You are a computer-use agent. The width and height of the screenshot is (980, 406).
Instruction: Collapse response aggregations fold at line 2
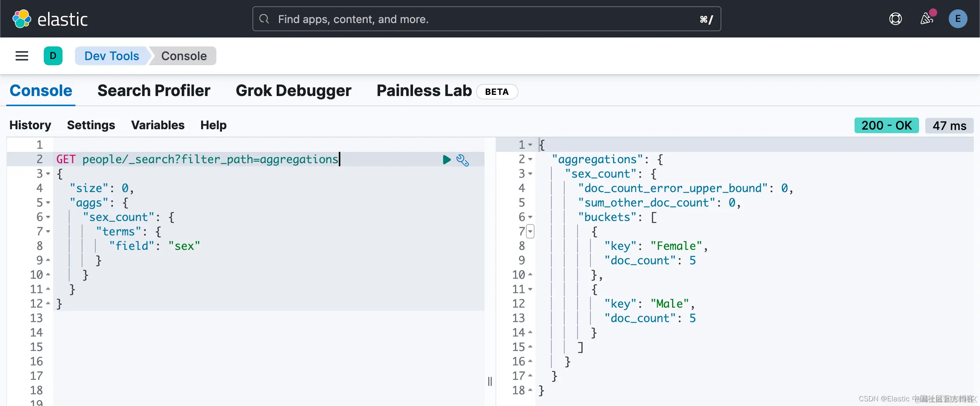click(x=530, y=159)
